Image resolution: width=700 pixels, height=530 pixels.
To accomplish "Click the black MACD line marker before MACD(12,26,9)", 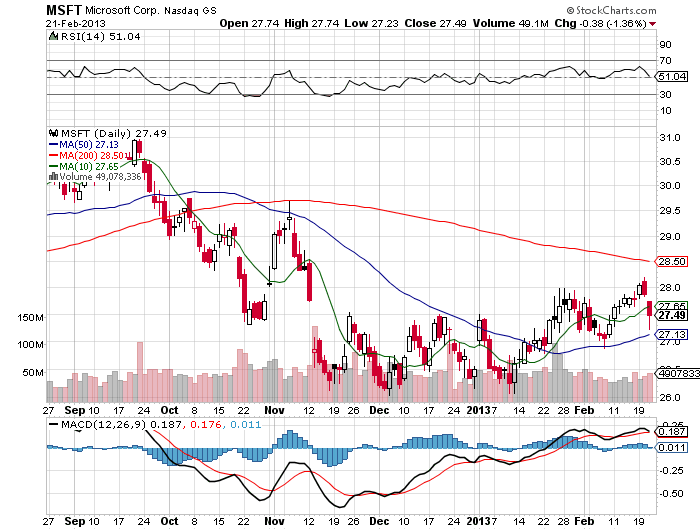I will [53, 425].
